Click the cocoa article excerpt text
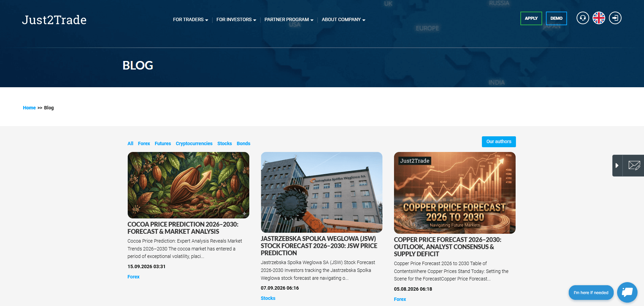644x306 pixels. [x=185, y=249]
